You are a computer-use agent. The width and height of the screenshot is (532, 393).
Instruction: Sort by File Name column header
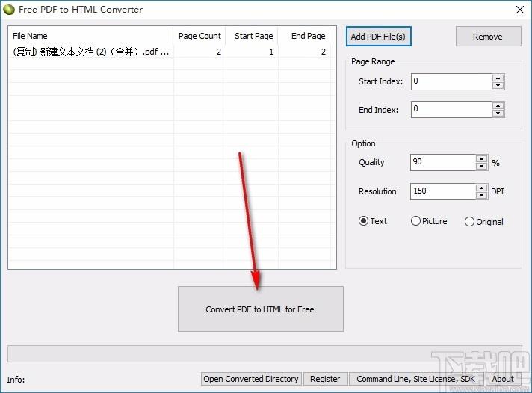[91, 36]
